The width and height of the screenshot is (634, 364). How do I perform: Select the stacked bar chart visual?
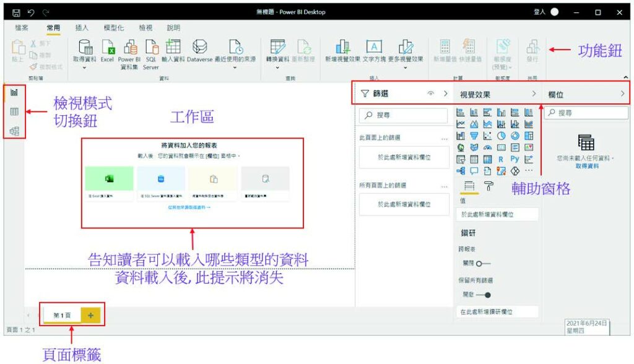tap(461, 113)
